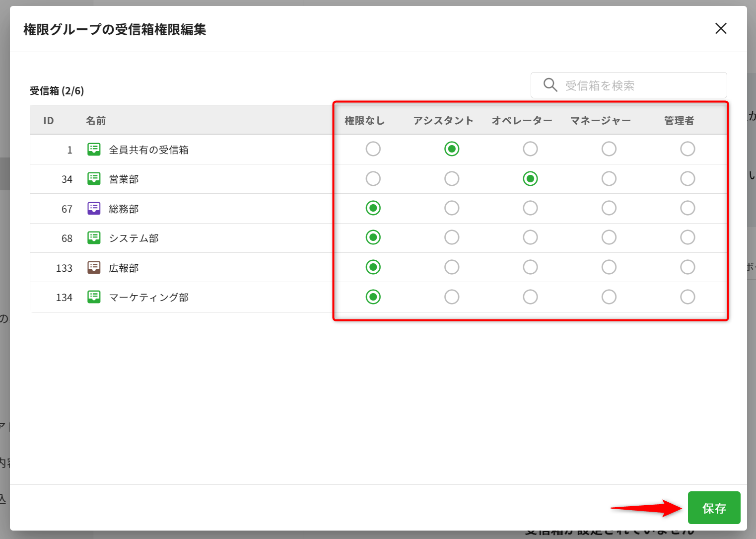
Task: Click the 名前 column header
Action: tap(96, 121)
